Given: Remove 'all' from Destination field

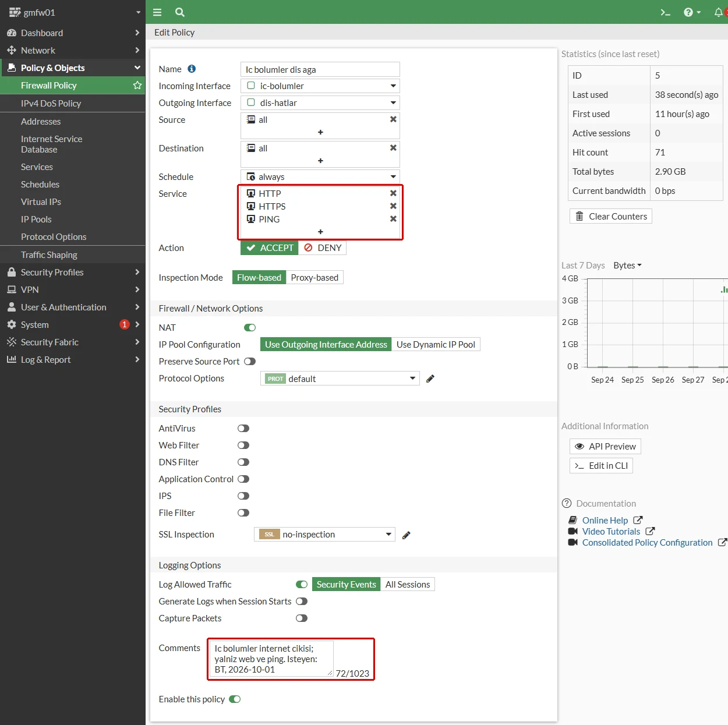Looking at the screenshot, I should pos(393,148).
